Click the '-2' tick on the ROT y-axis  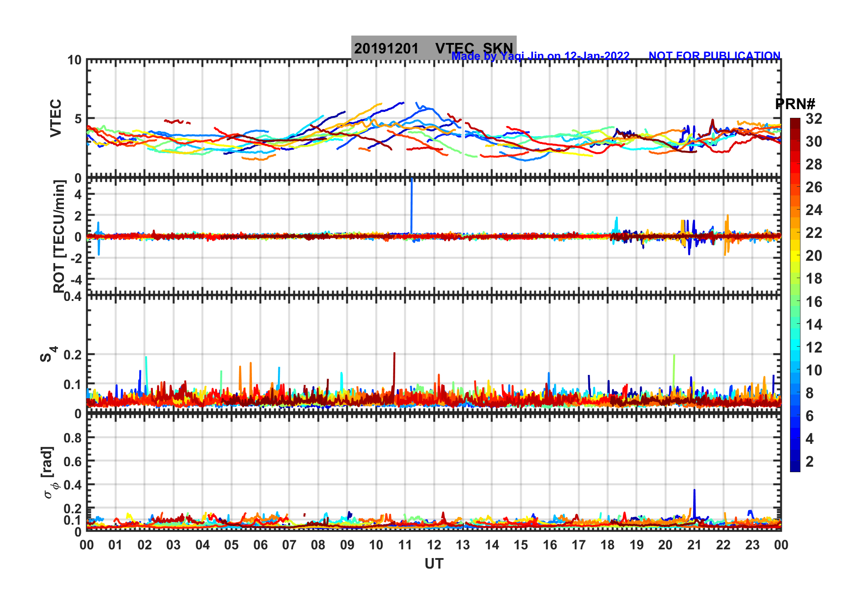pyautogui.click(x=76, y=258)
